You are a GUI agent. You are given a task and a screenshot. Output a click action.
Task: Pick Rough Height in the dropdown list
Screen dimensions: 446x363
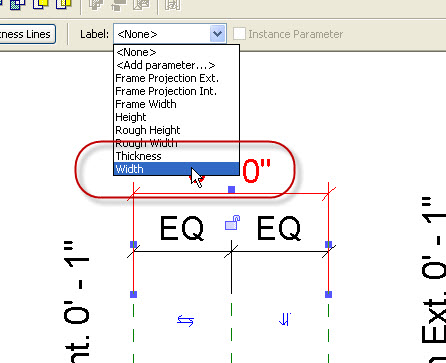click(x=176, y=130)
